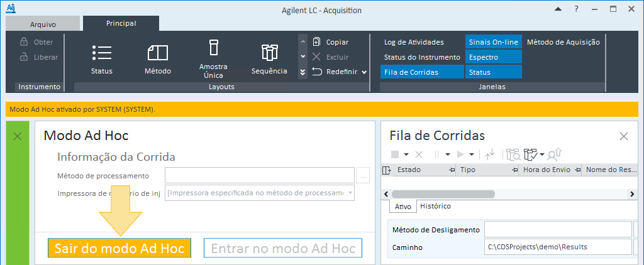Close the Fila de Corridas panel

point(623,136)
